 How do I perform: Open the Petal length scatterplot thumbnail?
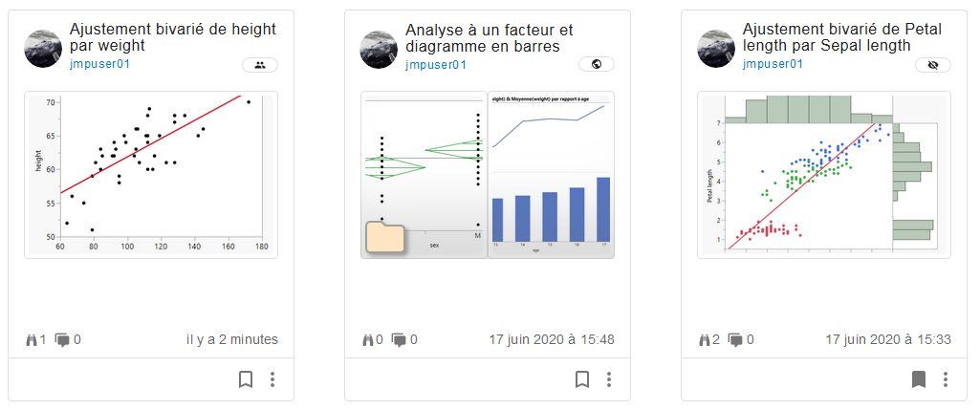tap(824, 174)
